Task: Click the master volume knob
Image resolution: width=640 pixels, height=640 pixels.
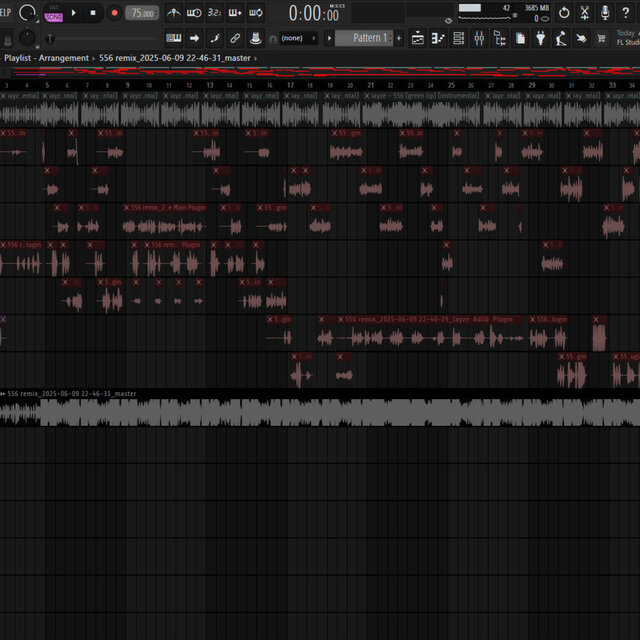Action: tap(27, 13)
